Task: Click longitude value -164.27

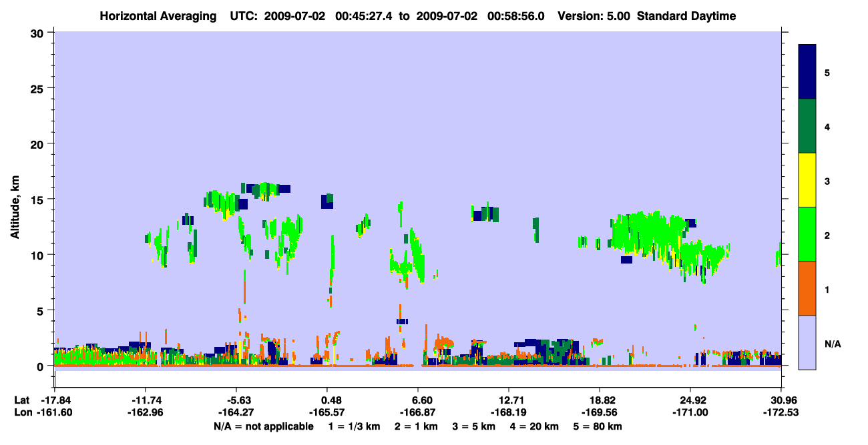Action: [236, 413]
